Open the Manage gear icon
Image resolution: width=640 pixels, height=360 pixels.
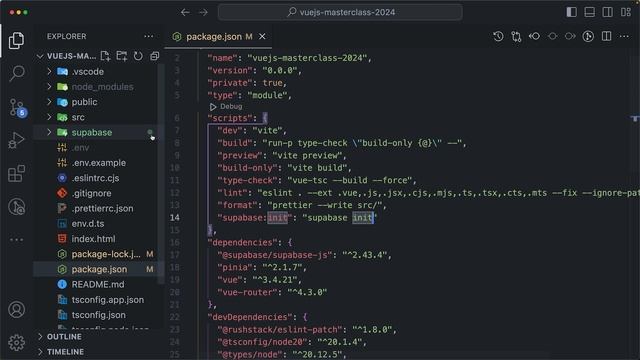click(x=17, y=343)
